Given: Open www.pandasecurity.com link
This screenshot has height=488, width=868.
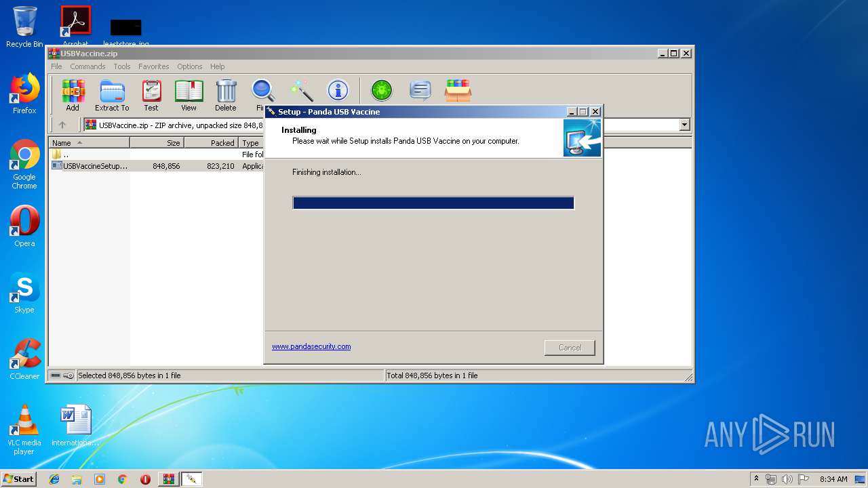Looking at the screenshot, I should 311,346.
